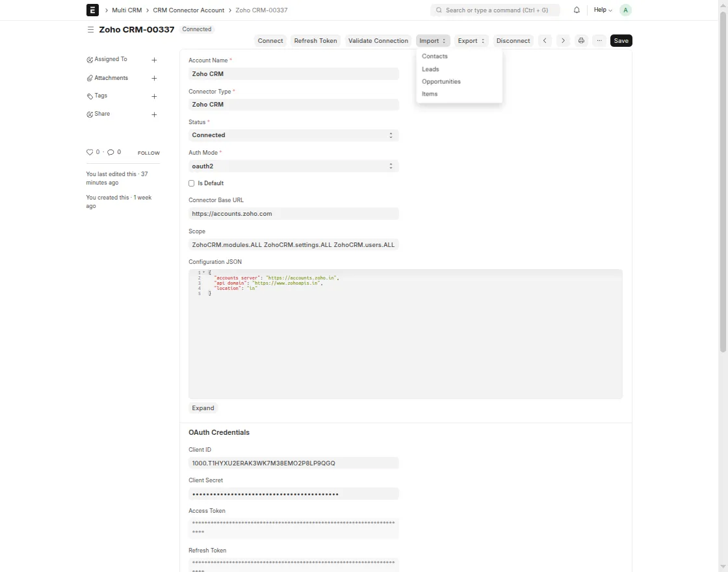
Task: Follow this document
Action: (149, 153)
